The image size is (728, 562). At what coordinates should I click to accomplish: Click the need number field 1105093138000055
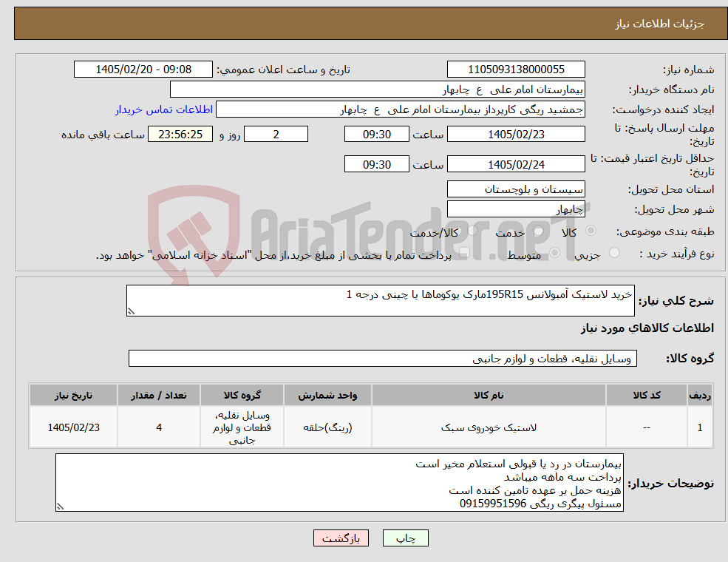[516, 70]
